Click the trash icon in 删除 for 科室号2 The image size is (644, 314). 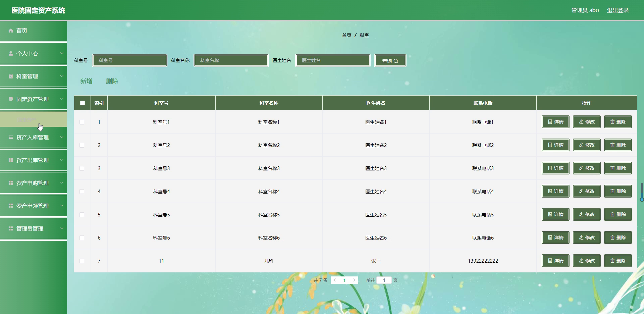click(x=612, y=145)
